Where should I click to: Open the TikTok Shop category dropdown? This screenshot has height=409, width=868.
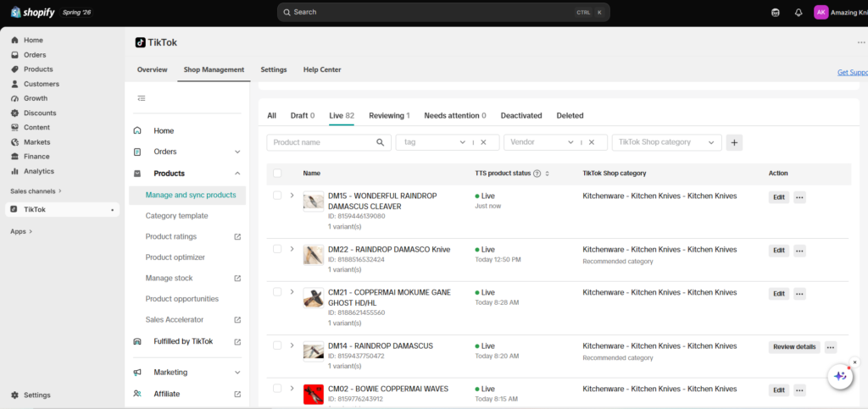coord(666,142)
